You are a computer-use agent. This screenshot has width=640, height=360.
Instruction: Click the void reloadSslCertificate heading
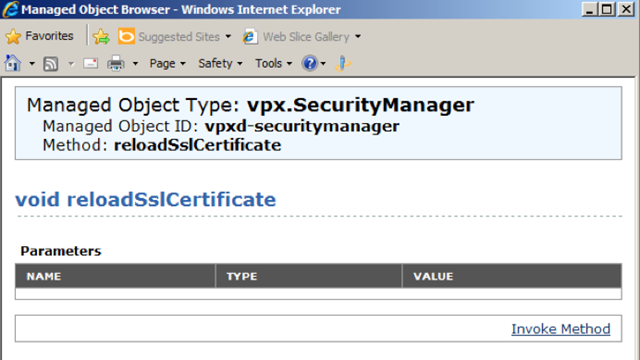tap(146, 200)
